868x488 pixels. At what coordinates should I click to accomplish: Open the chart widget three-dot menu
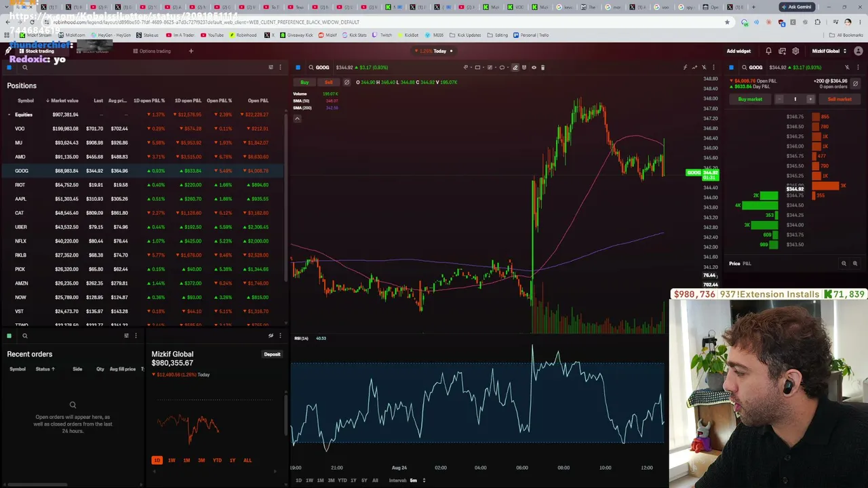tap(713, 67)
